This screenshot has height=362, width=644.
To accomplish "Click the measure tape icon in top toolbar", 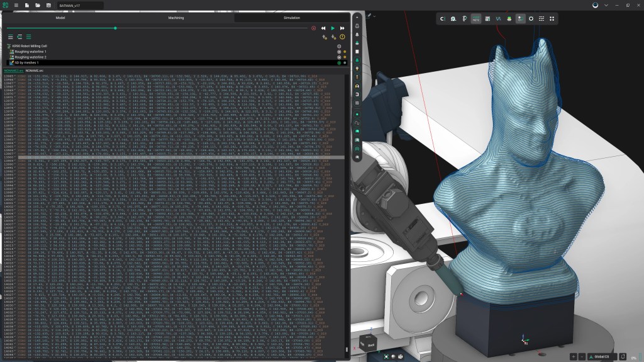I will 453,19.
